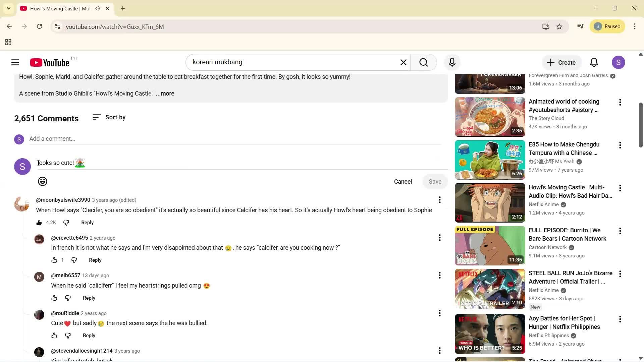Reply to @moonbyulswife3990's comment
This screenshot has height=362, width=644.
coord(87,222)
